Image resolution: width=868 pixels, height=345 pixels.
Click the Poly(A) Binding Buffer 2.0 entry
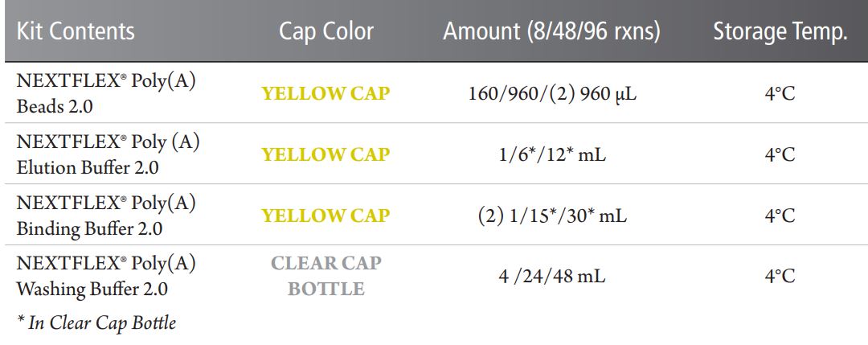pos(106,216)
